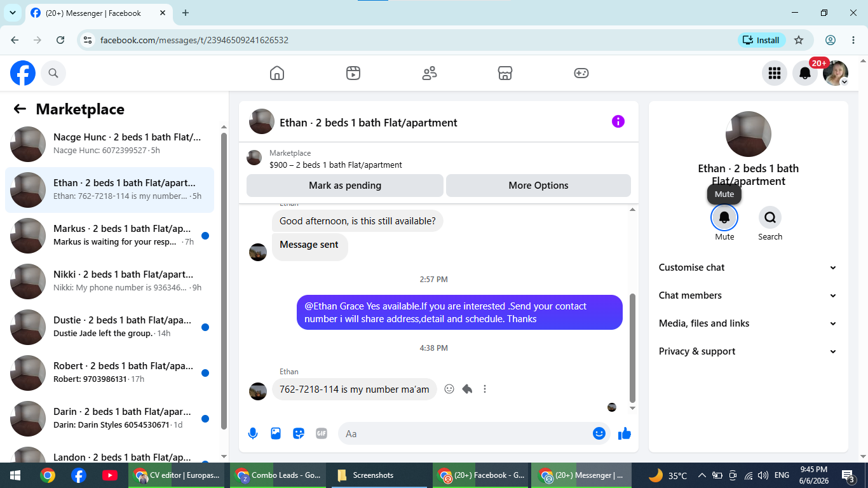Image resolution: width=868 pixels, height=488 pixels.
Task: Select the Messenger | Facebook browser tab
Action: pos(100,13)
